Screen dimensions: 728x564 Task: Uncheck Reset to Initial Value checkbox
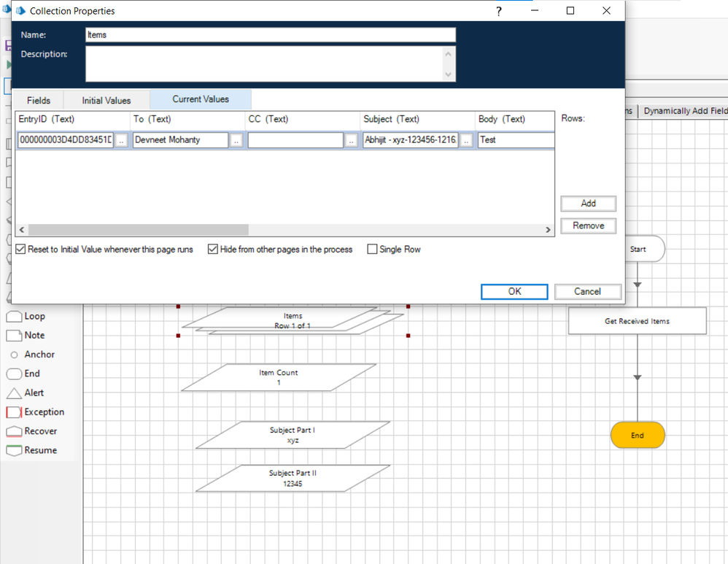click(x=21, y=250)
